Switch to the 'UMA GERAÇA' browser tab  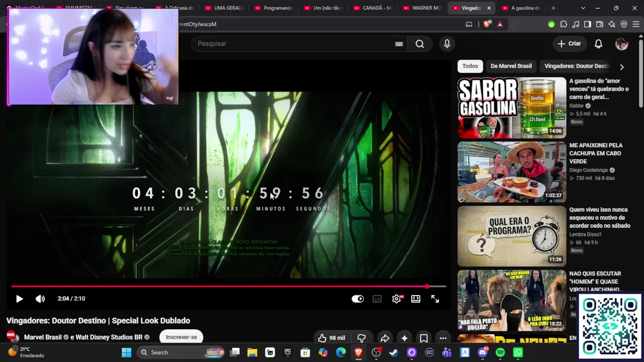click(x=223, y=8)
